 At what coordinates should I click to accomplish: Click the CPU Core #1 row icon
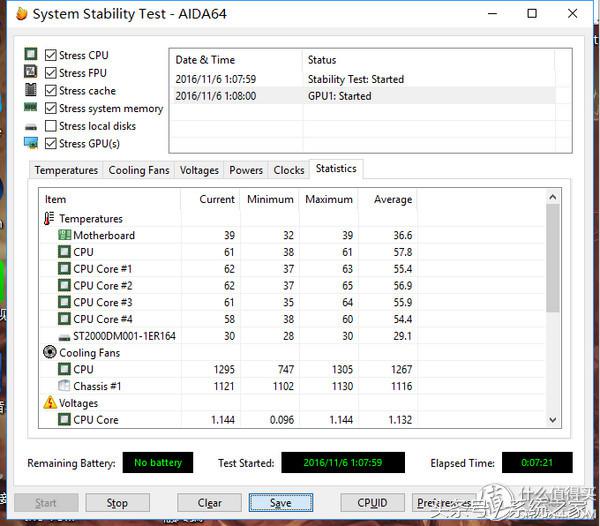(64, 269)
